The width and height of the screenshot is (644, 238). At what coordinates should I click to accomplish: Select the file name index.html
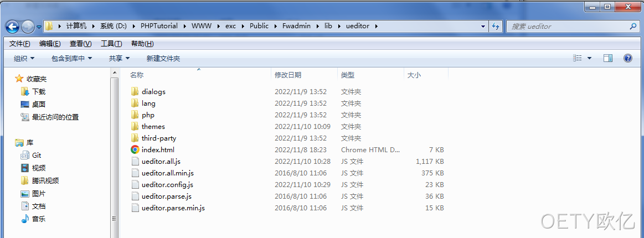tap(158, 150)
